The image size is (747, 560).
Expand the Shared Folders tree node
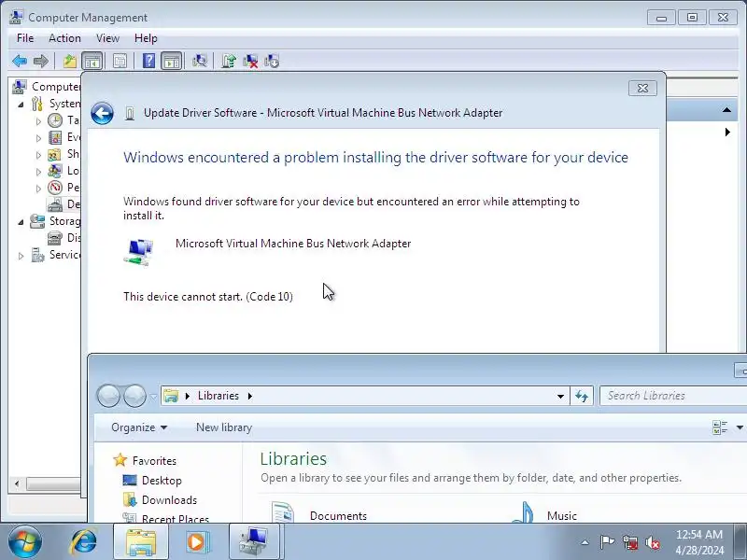tap(38, 155)
